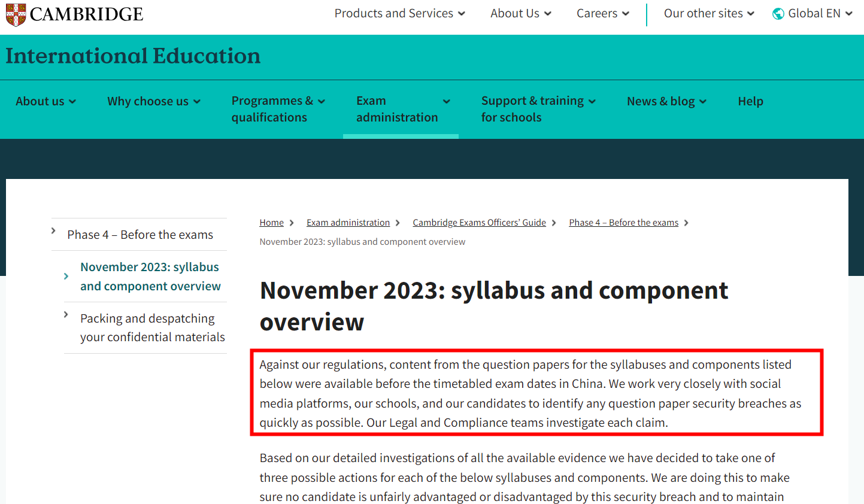Open Cambridge Exams Officers' Guide breadcrumb
The width and height of the screenshot is (864, 504).
tap(479, 223)
